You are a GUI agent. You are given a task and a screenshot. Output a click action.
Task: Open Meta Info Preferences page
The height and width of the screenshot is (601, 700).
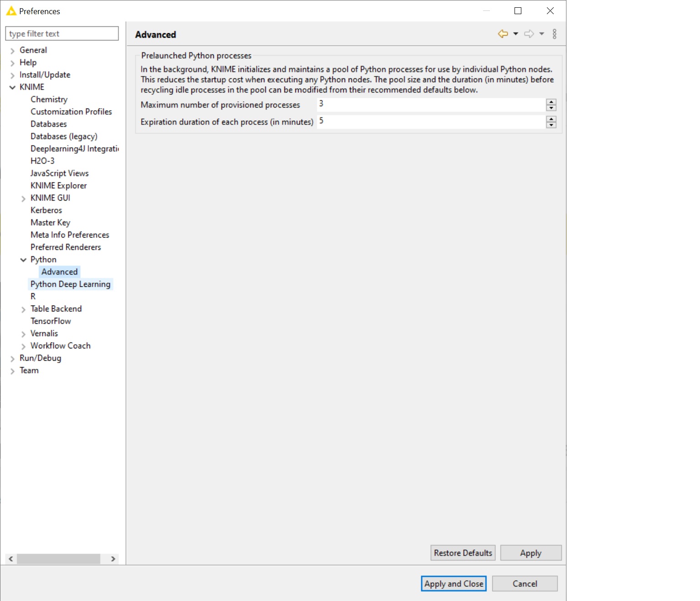(x=70, y=235)
